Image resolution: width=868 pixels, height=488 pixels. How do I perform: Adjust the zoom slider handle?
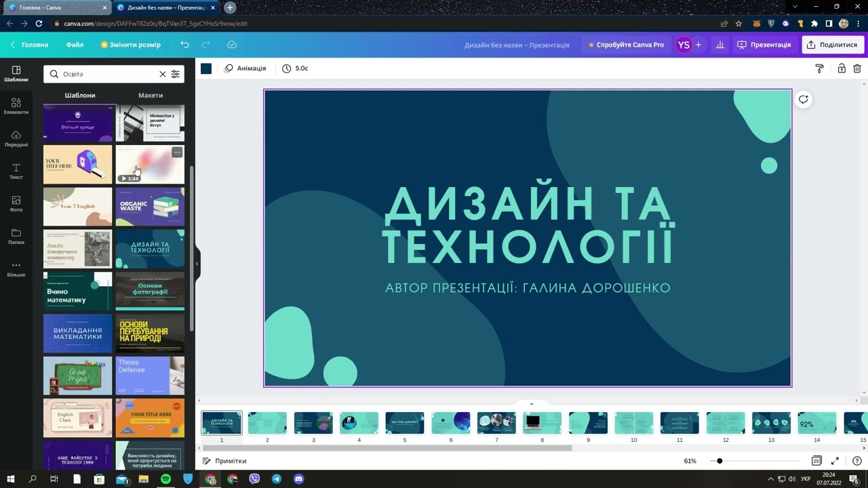coord(719,461)
